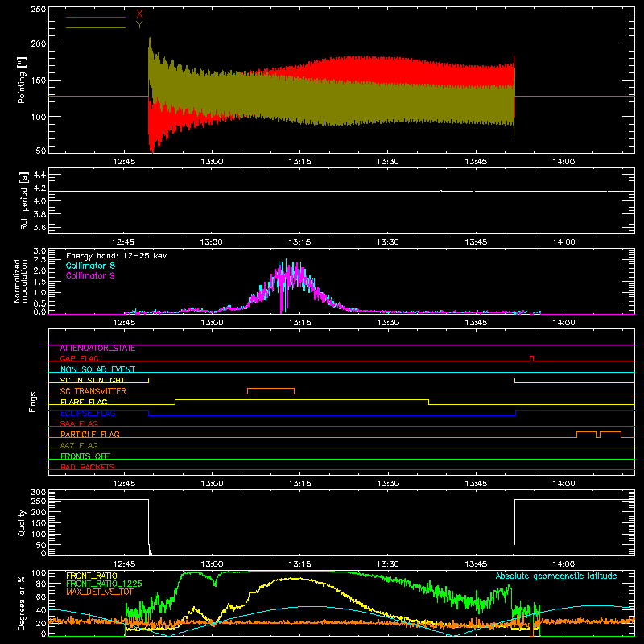The width and height of the screenshot is (644, 644).
Task: Click the olive Y legend label
Action: click(x=139, y=25)
